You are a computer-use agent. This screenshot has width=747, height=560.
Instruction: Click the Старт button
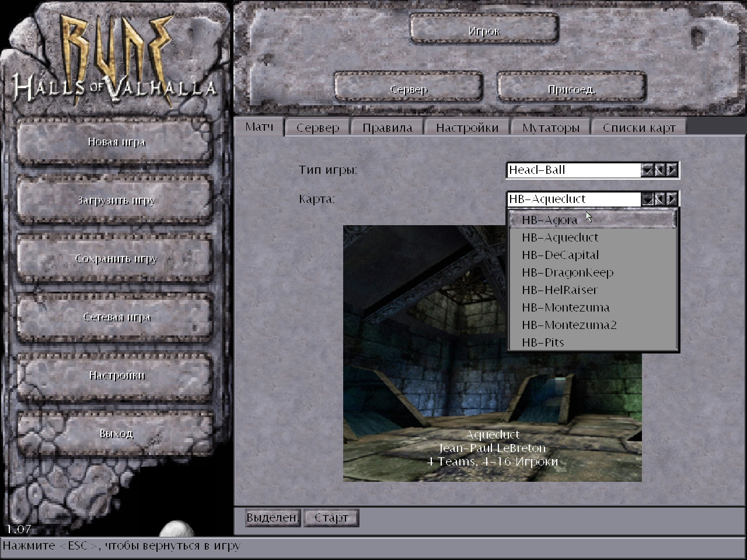coord(331,517)
